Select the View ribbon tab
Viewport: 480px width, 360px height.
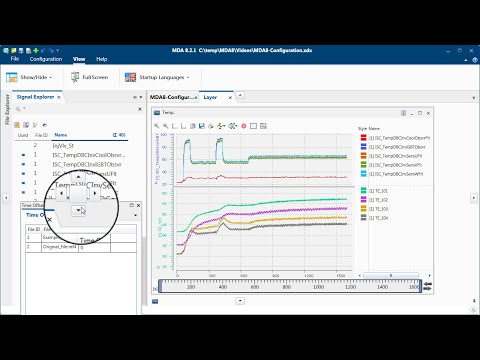(79, 59)
